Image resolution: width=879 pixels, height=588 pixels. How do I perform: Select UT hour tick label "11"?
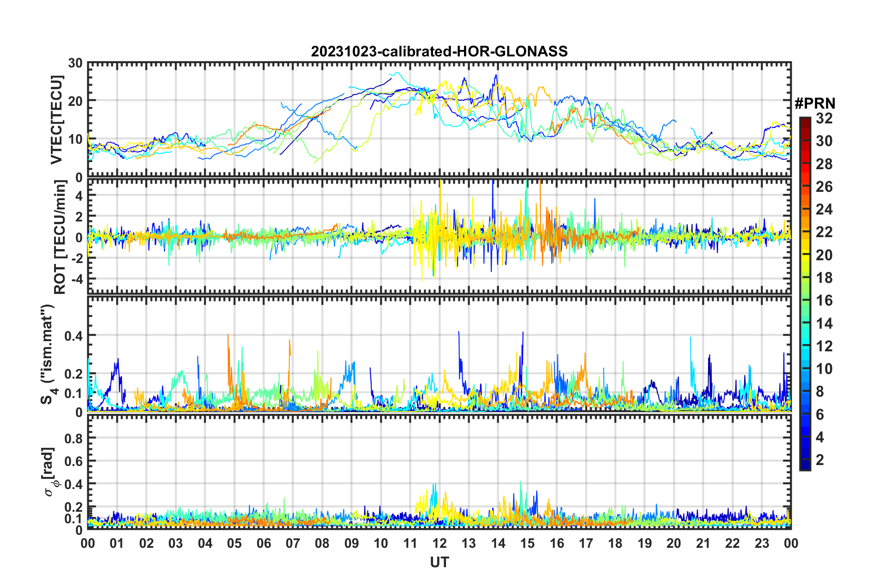pyautogui.click(x=410, y=543)
